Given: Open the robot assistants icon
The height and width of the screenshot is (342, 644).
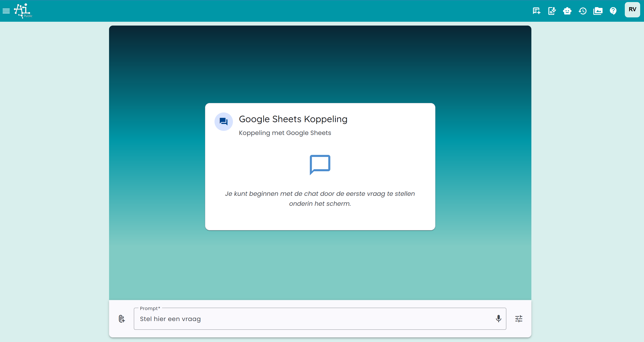Looking at the screenshot, I should pyautogui.click(x=567, y=11).
